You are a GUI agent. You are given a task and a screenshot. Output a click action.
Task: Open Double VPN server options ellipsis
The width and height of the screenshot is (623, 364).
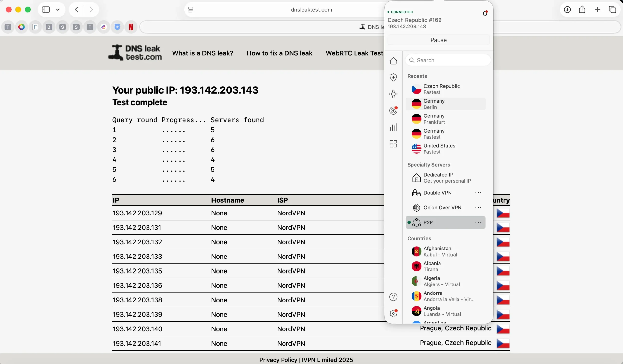[x=478, y=193]
